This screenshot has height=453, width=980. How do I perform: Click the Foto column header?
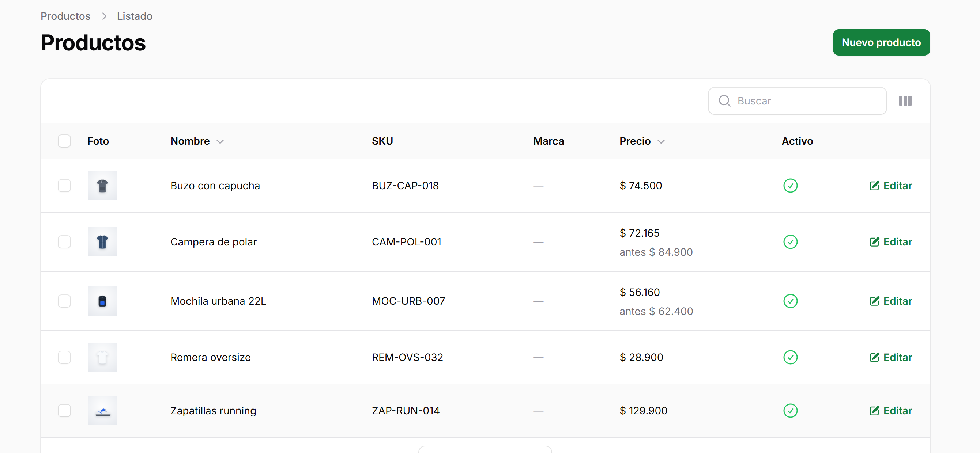click(98, 141)
